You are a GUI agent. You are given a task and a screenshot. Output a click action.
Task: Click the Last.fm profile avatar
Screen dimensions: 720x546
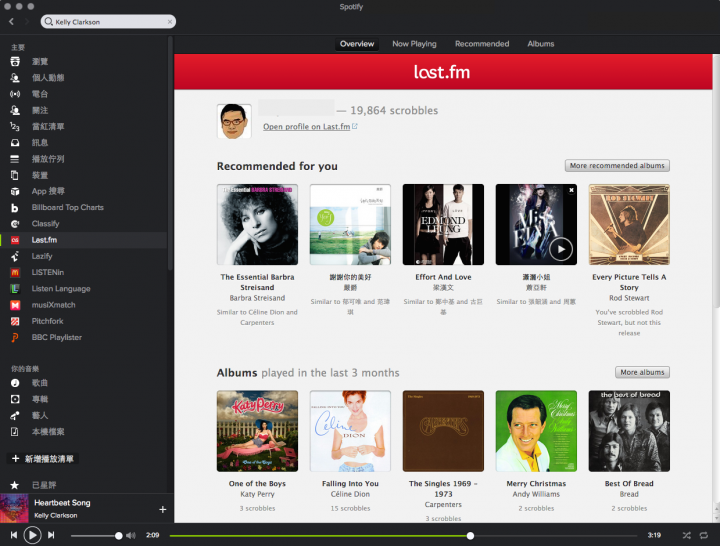tap(234, 121)
